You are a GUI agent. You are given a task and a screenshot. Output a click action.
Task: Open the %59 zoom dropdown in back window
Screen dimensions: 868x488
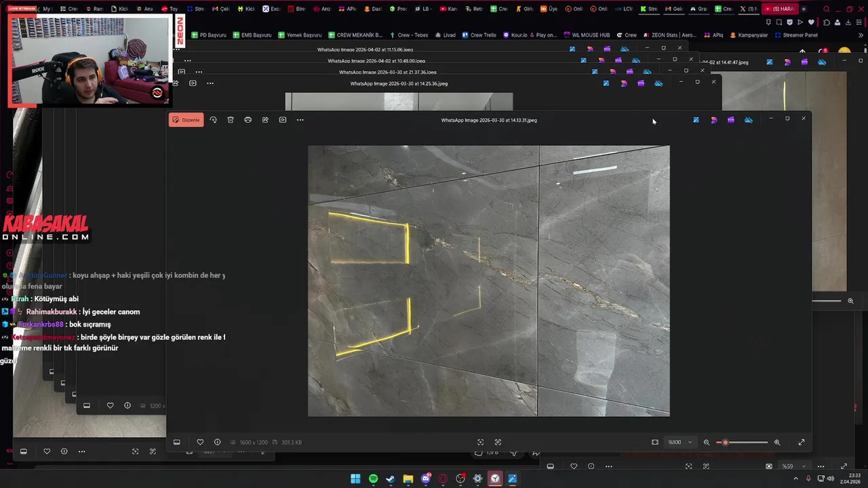click(793, 466)
